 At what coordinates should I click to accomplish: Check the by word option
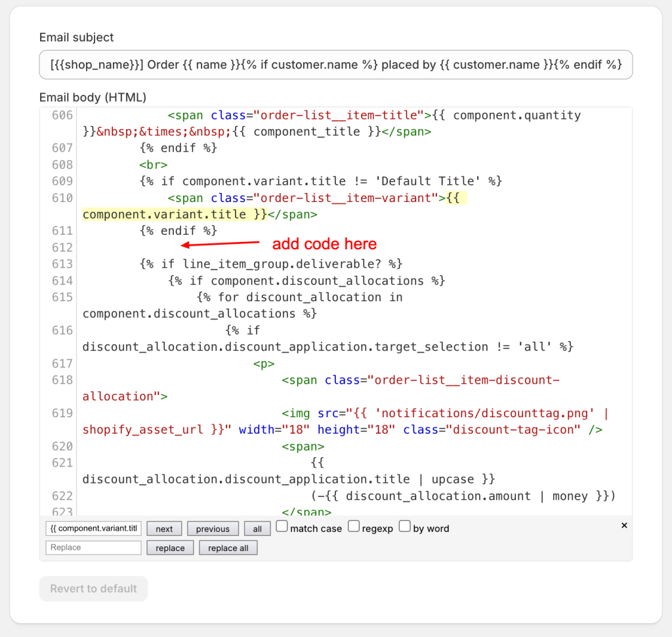point(405,526)
